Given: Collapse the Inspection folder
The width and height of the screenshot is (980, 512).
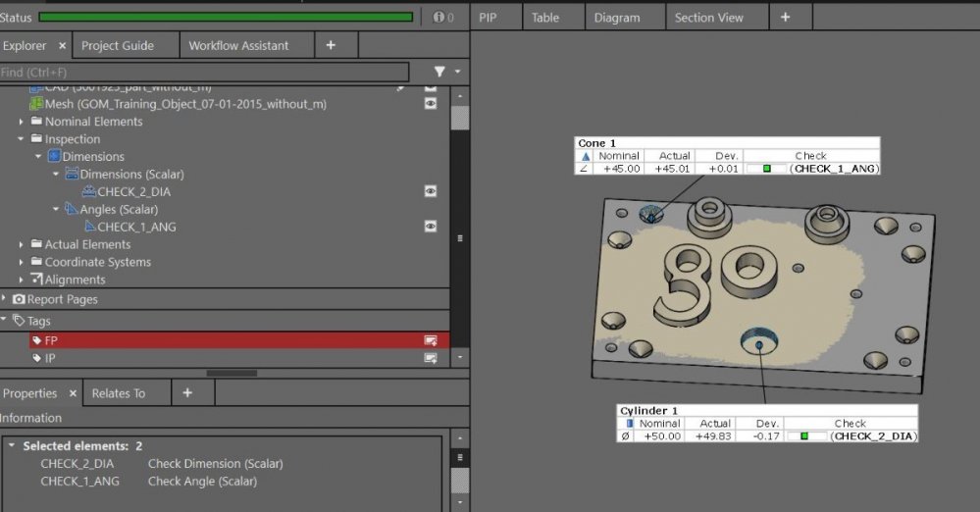Looking at the screenshot, I should coord(22,139).
